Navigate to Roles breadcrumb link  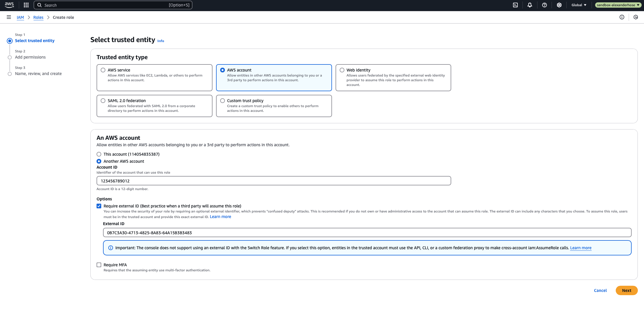click(38, 17)
